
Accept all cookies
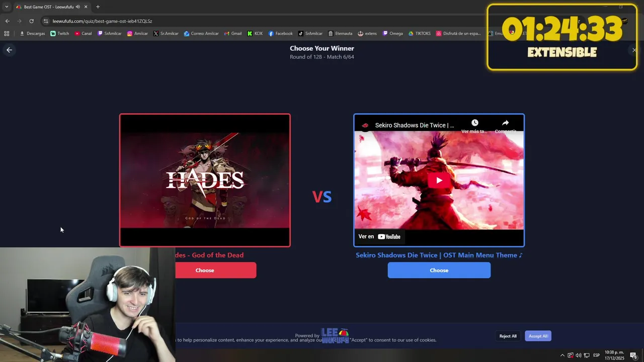click(538, 336)
